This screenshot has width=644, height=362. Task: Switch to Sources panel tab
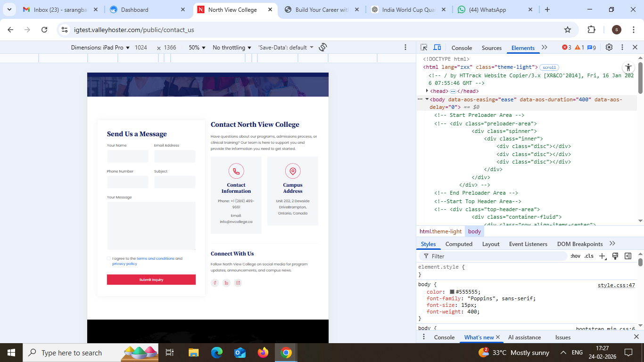pos(492,48)
